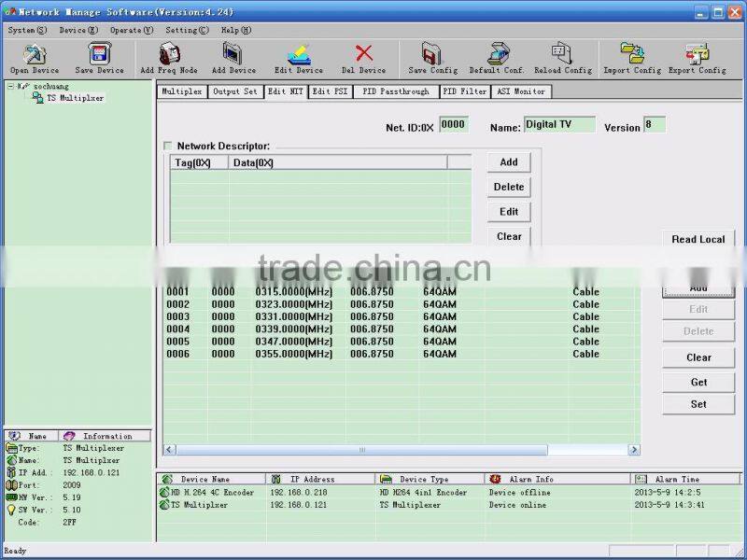Viewport: 747px width, 560px height.
Task: Click the Alarm Info column header
Action: click(x=557, y=479)
